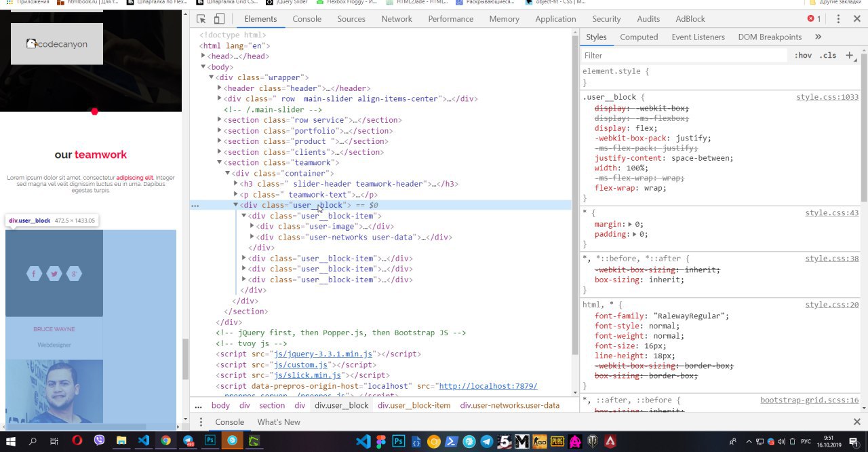
Task: Open the drawer three-dot menu beside Console
Action: (x=201, y=422)
